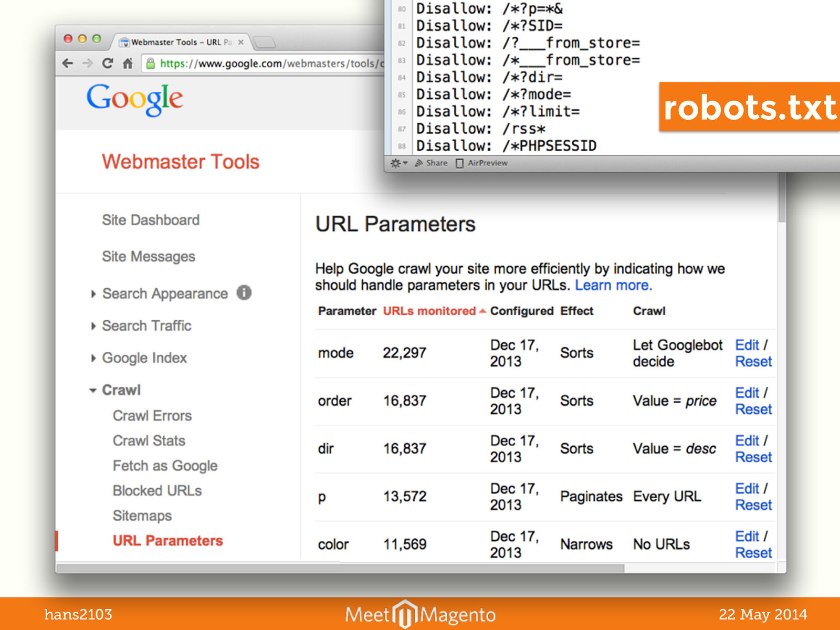This screenshot has height=630, width=840.
Task: Click the address bar URL field
Action: tap(262, 64)
